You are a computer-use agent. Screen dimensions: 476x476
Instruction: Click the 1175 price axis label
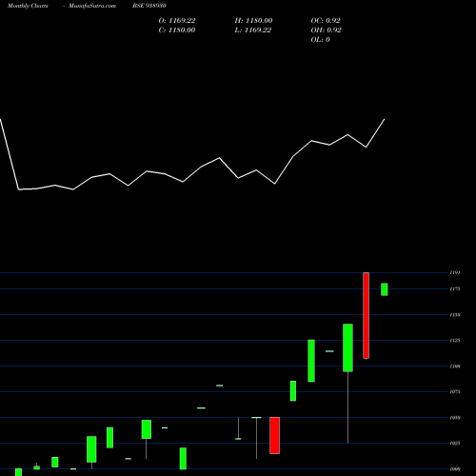[x=455, y=289]
